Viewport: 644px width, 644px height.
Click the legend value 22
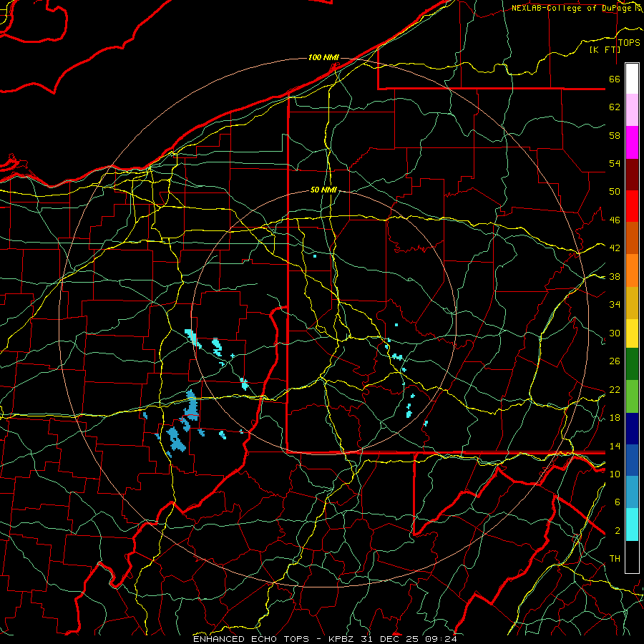coord(615,389)
